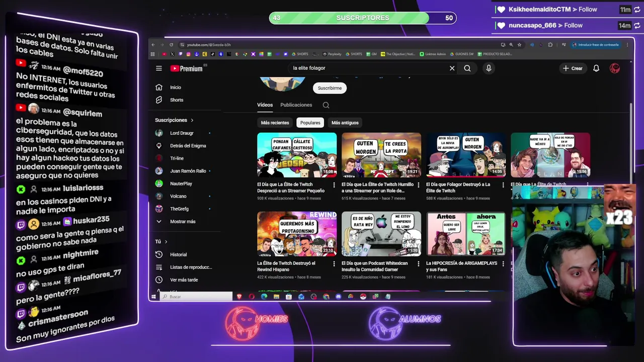Open the Pokéball app on taskbar
644x362 pixels.
click(363, 297)
